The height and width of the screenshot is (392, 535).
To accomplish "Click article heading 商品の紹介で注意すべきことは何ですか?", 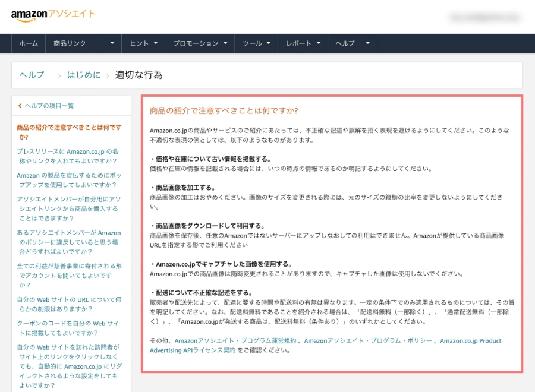I will pyautogui.click(x=224, y=110).
